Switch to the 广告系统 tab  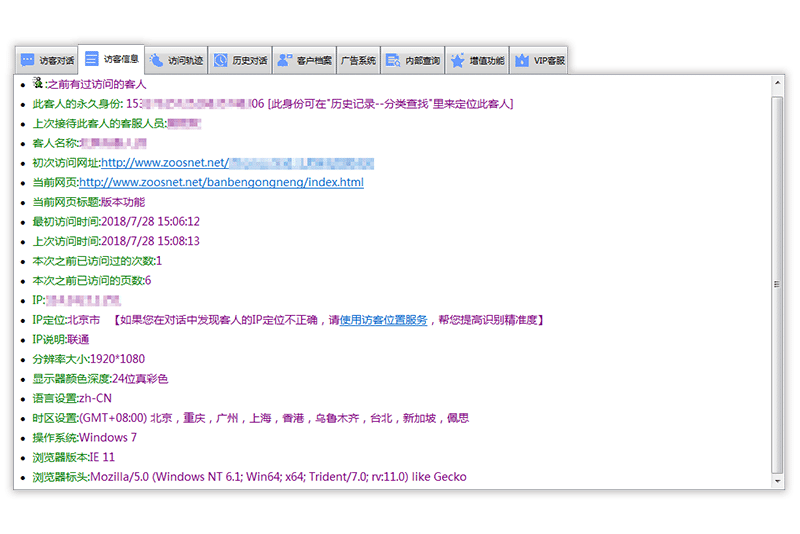click(x=358, y=61)
